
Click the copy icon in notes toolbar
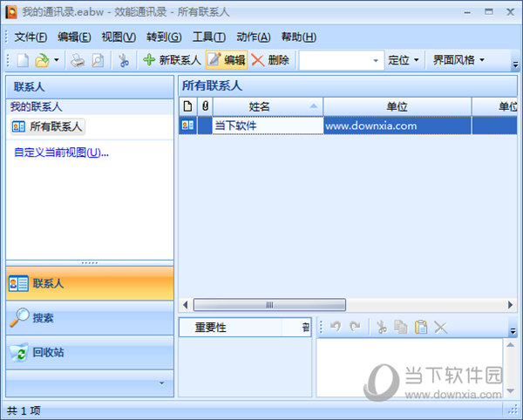point(401,327)
